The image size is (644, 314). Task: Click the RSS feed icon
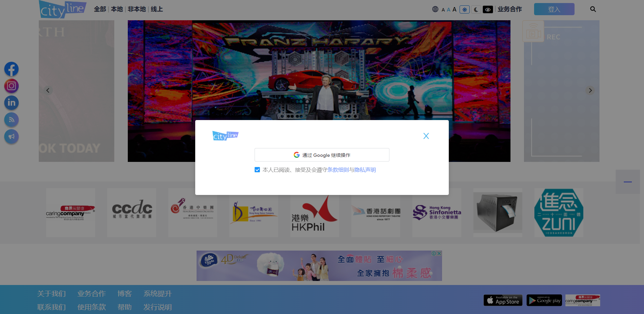click(11, 120)
